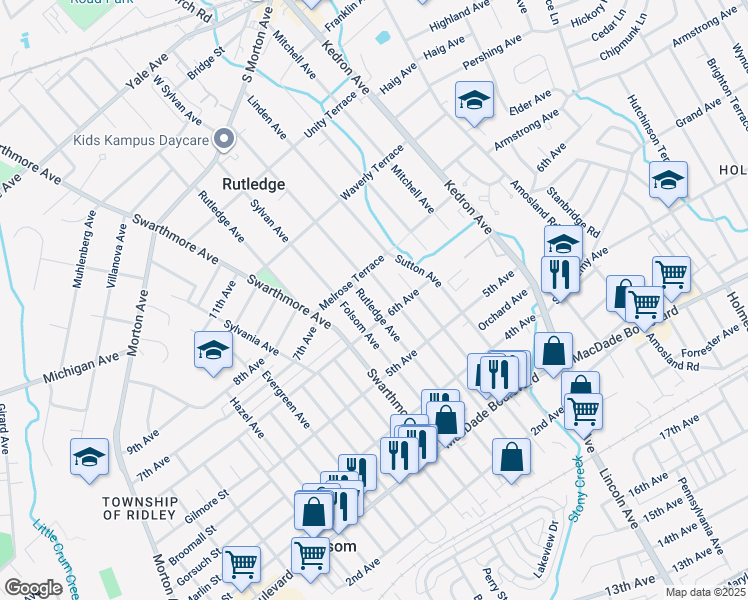Click the 17th Ave street label
The image size is (748, 600).
[679, 426]
